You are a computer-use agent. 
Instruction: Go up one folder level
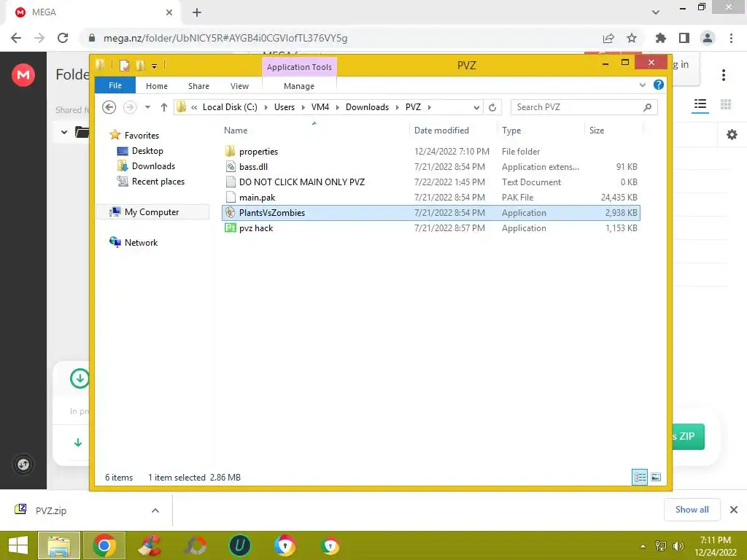[164, 107]
